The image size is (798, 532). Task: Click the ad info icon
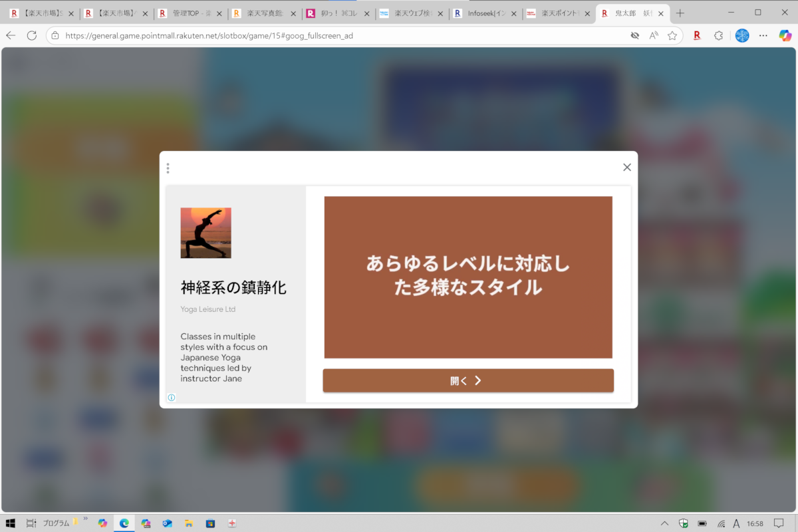click(x=172, y=398)
